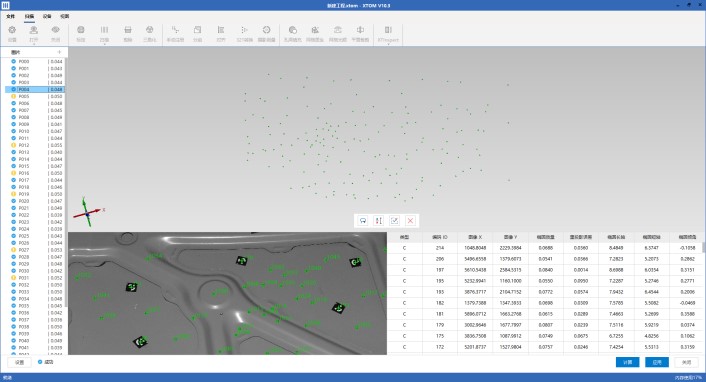Select image P012 in the image list
This screenshot has width=706, height=382.
coord(35,145)
